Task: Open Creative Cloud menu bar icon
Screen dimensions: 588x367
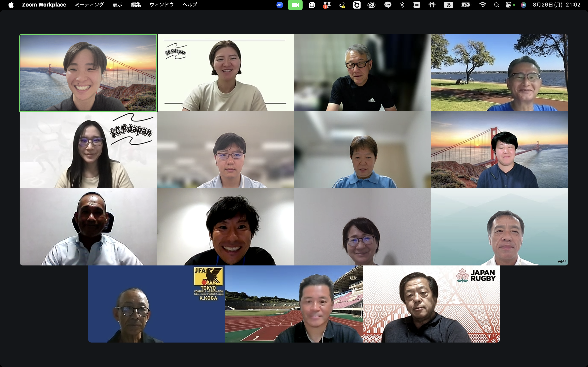Action: click(x=371, y=5)
